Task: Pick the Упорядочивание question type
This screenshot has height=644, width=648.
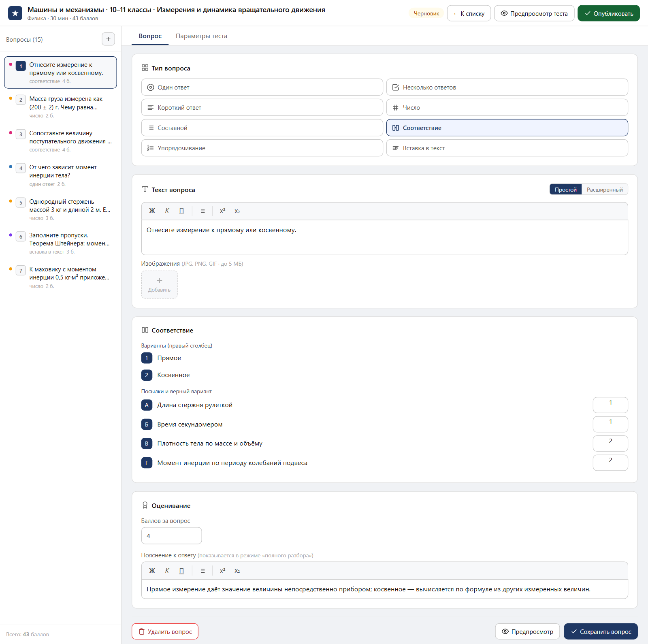Action: 262,148
